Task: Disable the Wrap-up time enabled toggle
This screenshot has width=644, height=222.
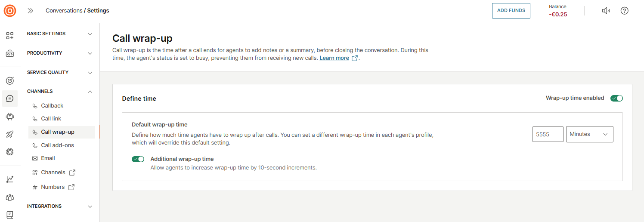Action: point(616,98)
